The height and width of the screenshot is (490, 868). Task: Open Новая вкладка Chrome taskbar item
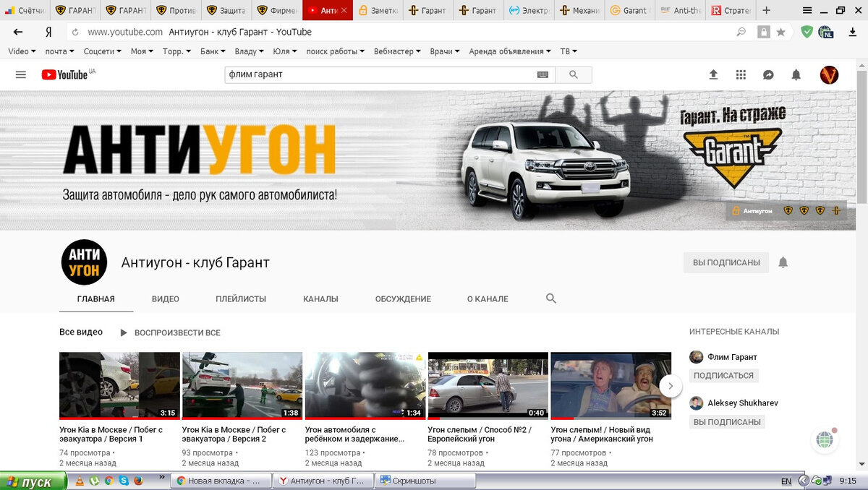click(221, 481)
